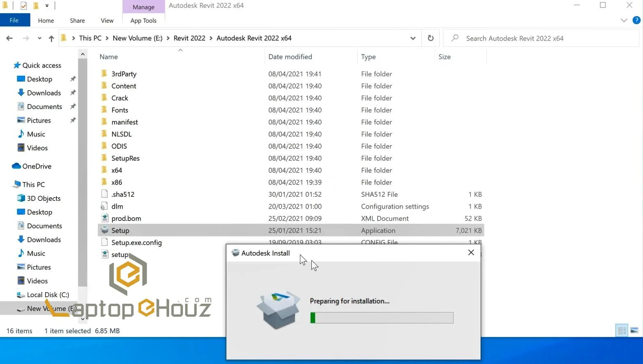Viewport: 643px width, 364px height.
Task: Click the installation progress bar
Action: pyautogui.click(x=382, y=318)
